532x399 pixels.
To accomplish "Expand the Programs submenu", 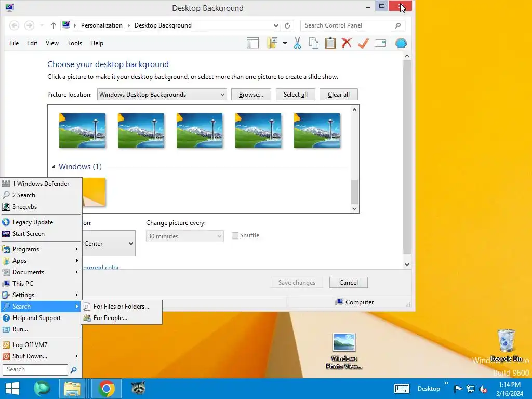I will [x=41, y=249].
